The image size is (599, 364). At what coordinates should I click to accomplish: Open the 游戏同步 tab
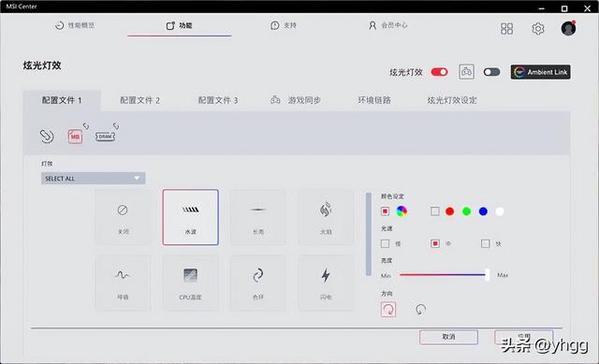[x=296, y=100]
